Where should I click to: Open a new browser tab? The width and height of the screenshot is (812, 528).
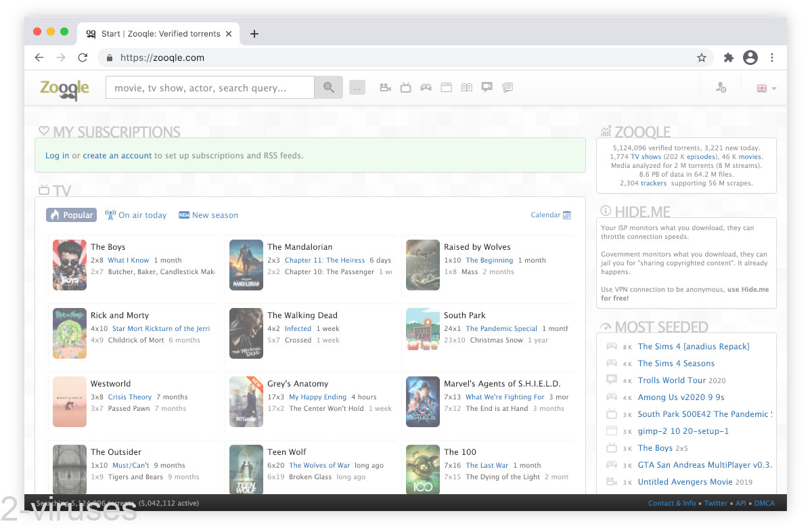(254, 34)
